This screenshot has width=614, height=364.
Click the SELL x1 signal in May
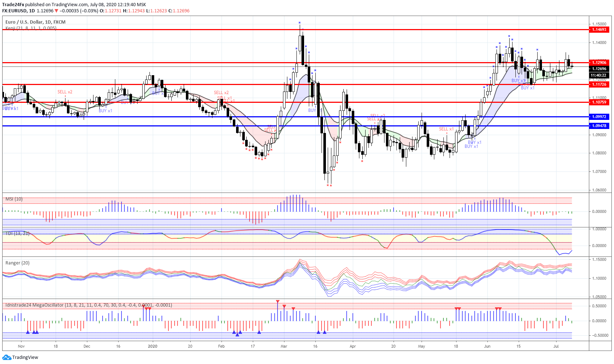tap(446, 129)
